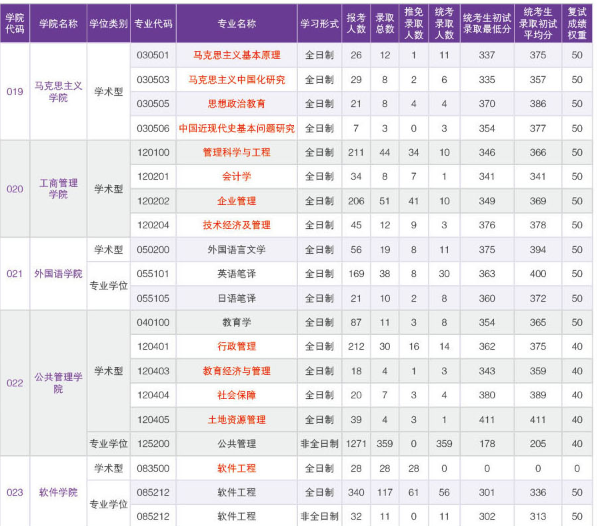Select the 软件学院 college cell
This screenshot has height=526, width=597.
pyautogui.click(x=58, y=492)
